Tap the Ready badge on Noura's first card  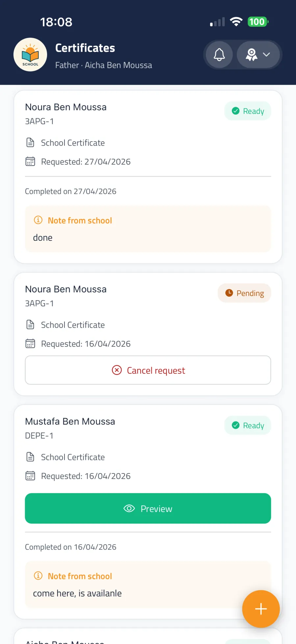point(248,111)
